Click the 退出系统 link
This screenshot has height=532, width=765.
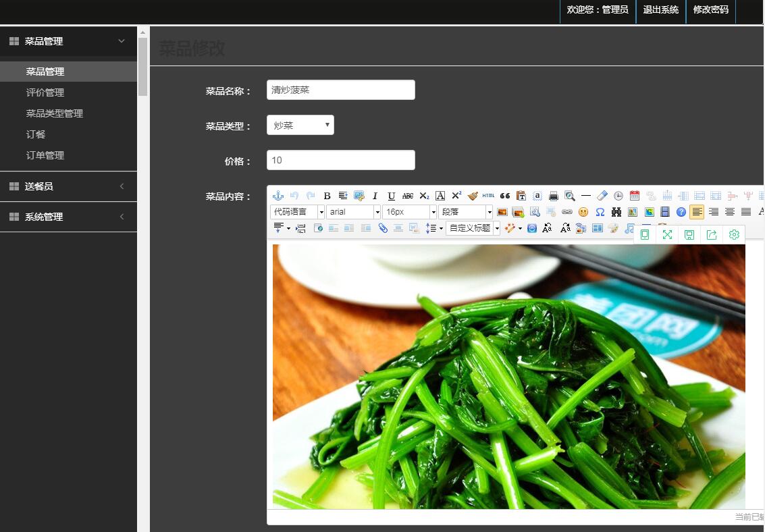pyautogui.click(x=660, y=9)
